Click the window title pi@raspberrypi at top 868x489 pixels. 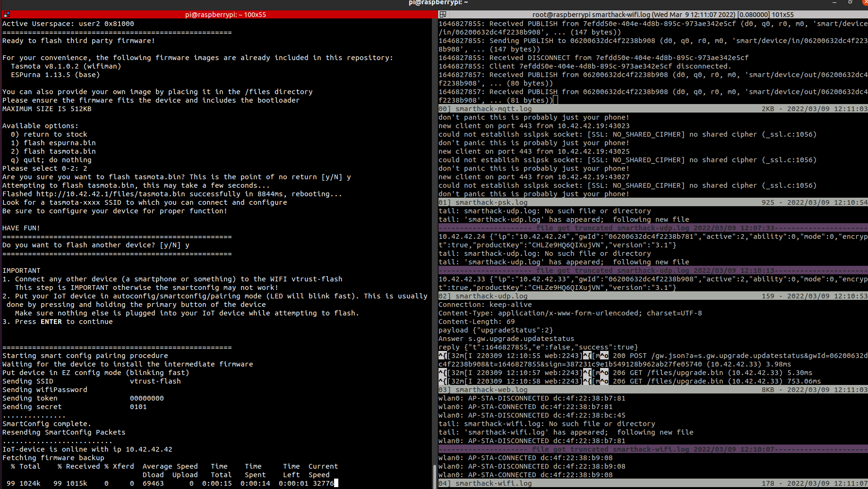click(x=438, y=3)
